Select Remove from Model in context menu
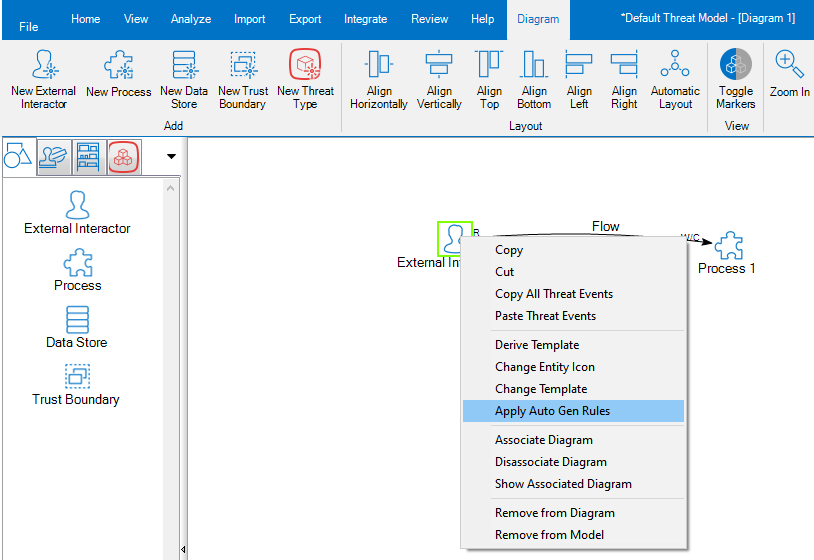 (x=549, y=535)
